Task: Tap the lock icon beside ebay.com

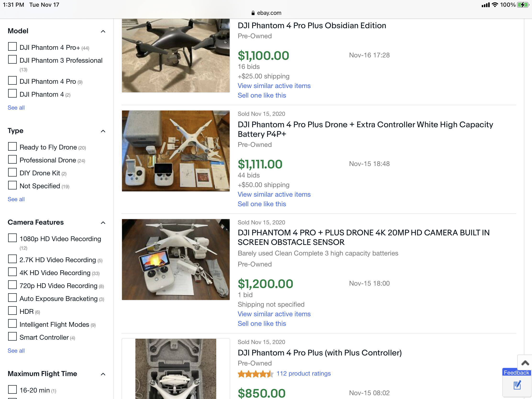Action: [x=253, y=13]
